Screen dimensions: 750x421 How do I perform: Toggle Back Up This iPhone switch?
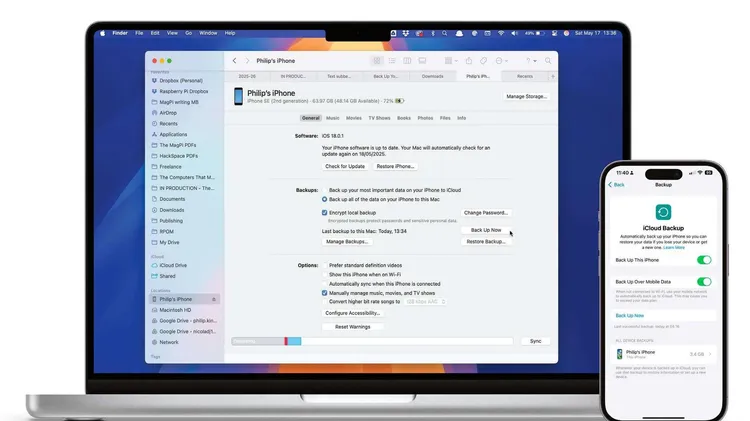[704, 260]
